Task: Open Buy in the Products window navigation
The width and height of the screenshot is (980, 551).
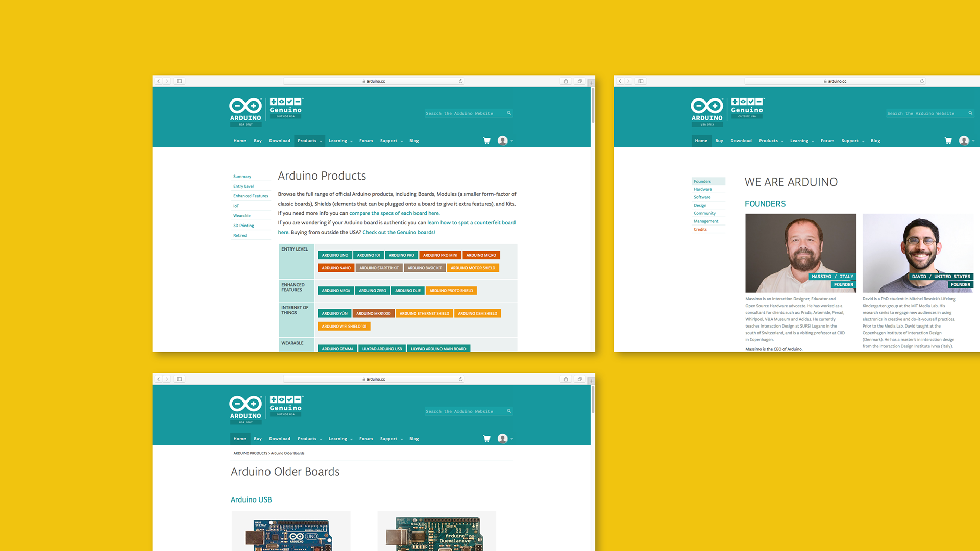Action: coord(258,141)
